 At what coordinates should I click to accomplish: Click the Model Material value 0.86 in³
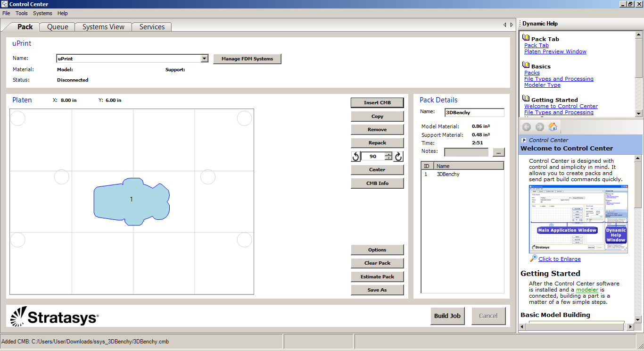(481, 126)
